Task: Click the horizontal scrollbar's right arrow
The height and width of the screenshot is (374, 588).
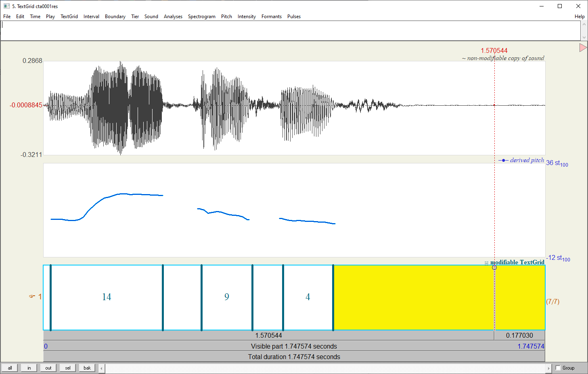Action: (x=548, y=368)
